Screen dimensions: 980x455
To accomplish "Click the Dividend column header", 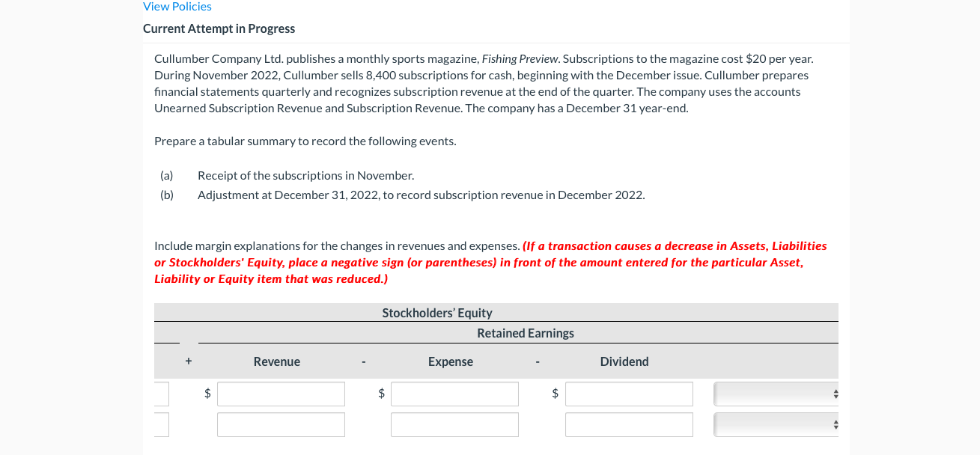I will point(624,361).
